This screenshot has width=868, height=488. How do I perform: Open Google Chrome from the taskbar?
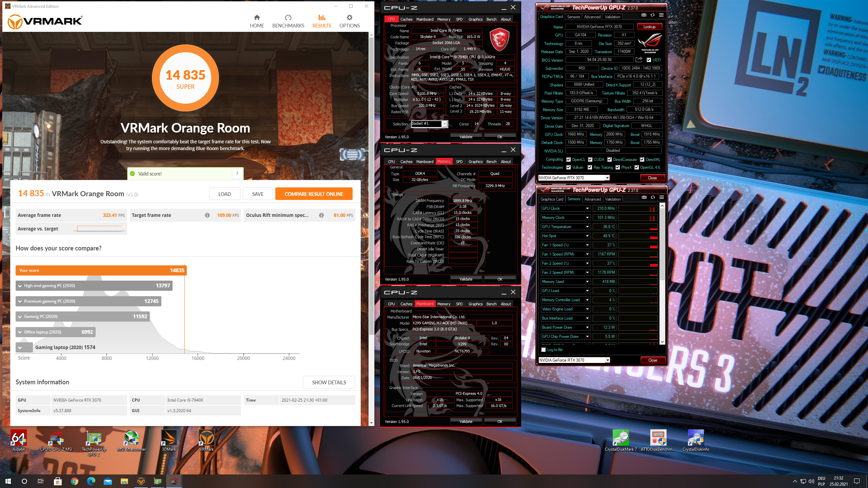coord(75,481)
